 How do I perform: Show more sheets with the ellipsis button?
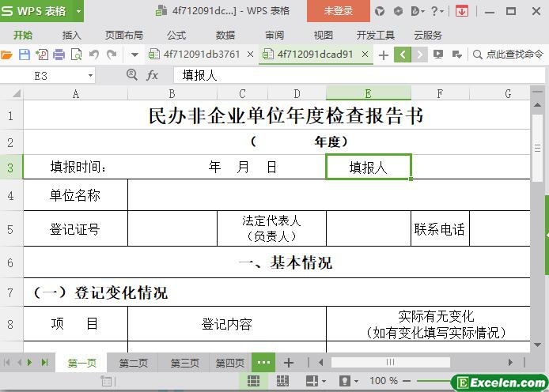[263, 363]
